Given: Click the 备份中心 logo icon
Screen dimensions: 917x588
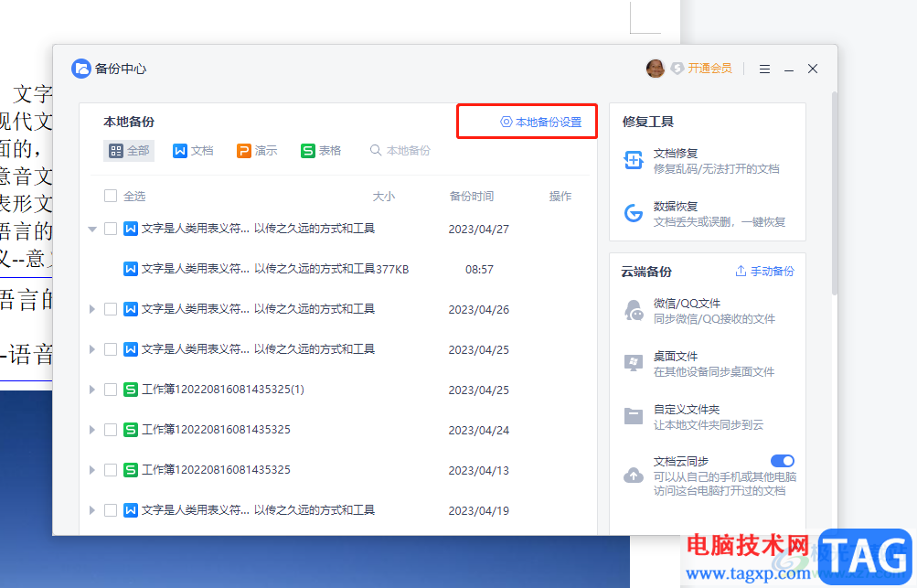Looking at the screenshot, I should click(81, 69).
